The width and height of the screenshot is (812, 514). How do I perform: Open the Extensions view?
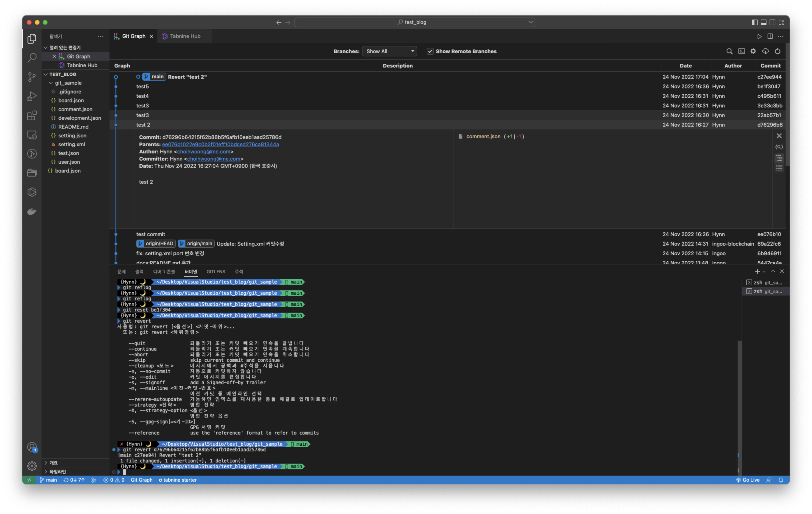click(x=32, y=116)
